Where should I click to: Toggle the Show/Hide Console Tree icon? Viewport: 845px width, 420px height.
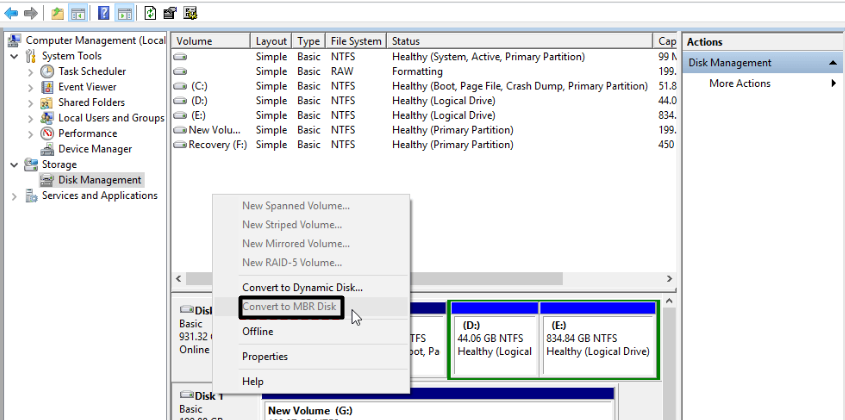(79, 13)
